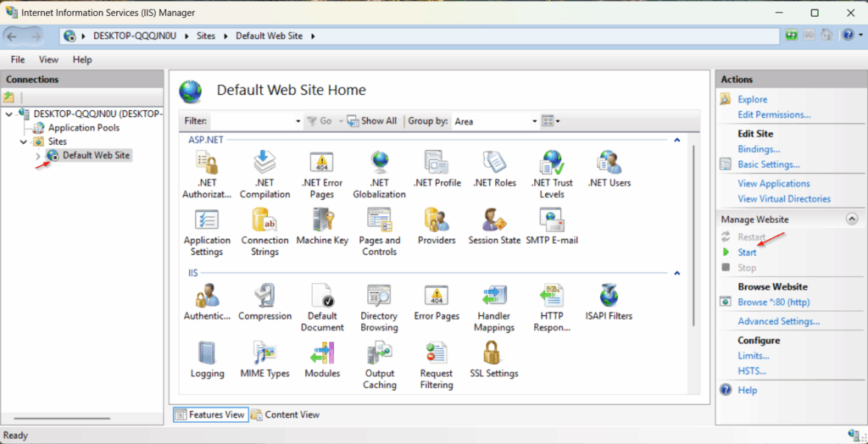Screen dimensions: 868x444
Task: Click the features list vertical scrollbar
Action: tap(693, 235)
